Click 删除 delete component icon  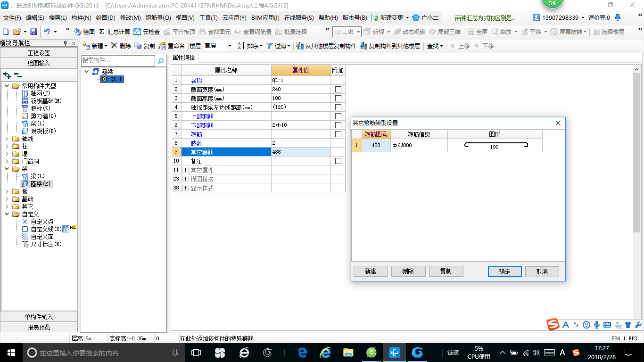[121, 46]
